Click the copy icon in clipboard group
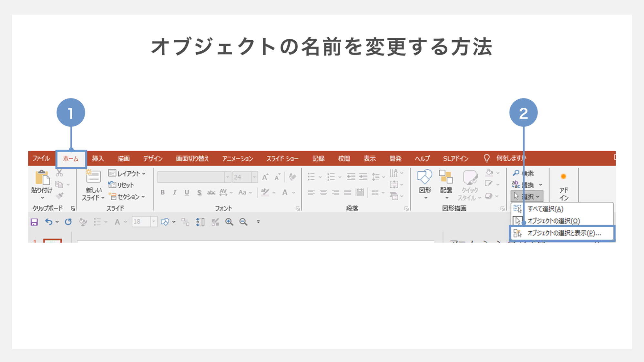This screenshot has height=362, width=644. (59, 185)
